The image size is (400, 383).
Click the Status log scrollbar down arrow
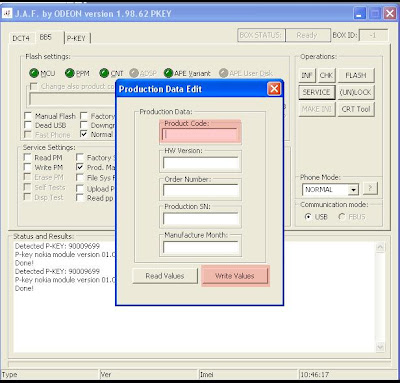click(x=380, y=347)
